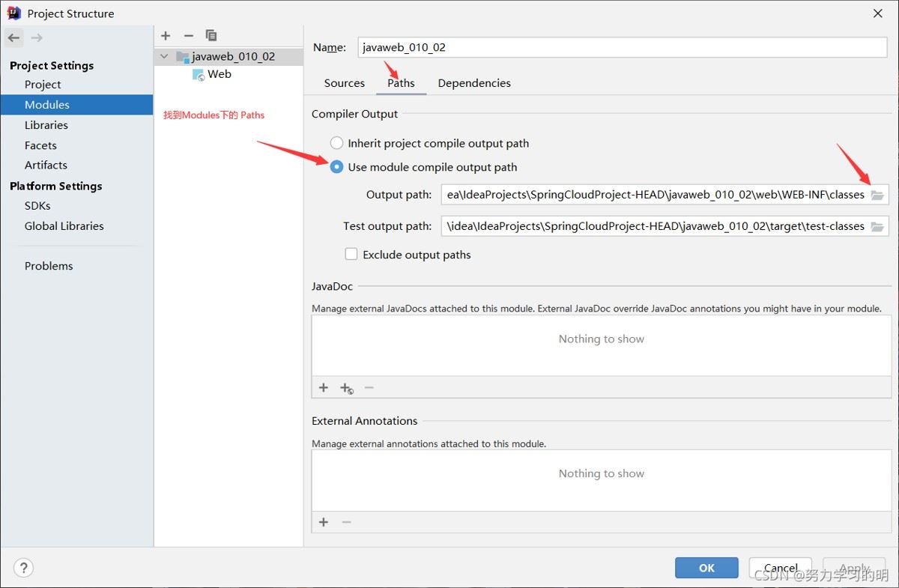The height and width of the screenshot is (588, 899).
Task: Go forward using the right arrow
Action: [x=37, y=37]
